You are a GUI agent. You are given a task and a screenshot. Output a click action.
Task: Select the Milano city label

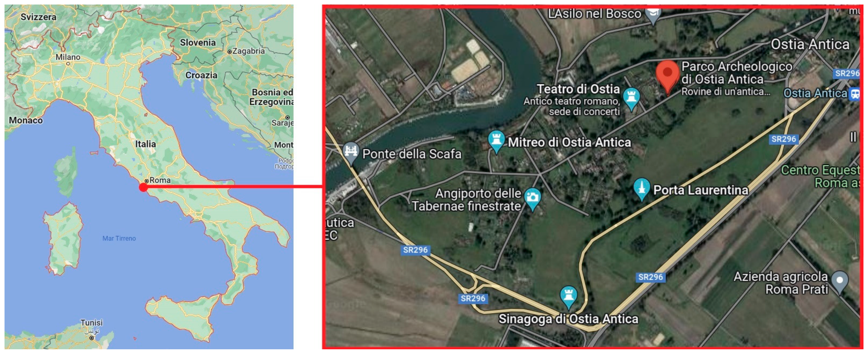click(x=68, y=57)
